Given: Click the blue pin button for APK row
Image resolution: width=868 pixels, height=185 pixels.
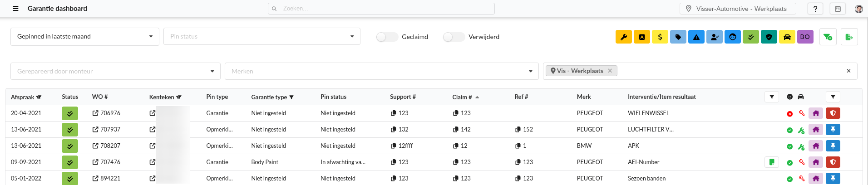Looking at the screenshot, I should (833, 146).
